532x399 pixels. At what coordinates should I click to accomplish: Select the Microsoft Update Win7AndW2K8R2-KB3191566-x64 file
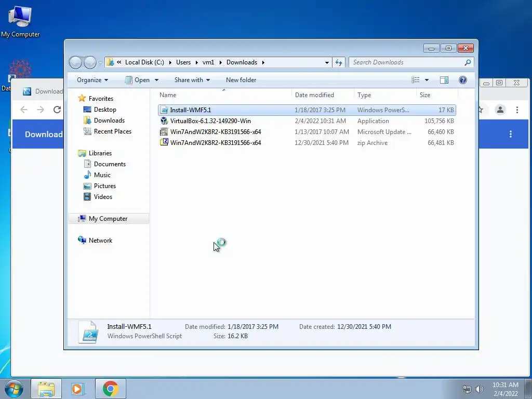(307, 131)
